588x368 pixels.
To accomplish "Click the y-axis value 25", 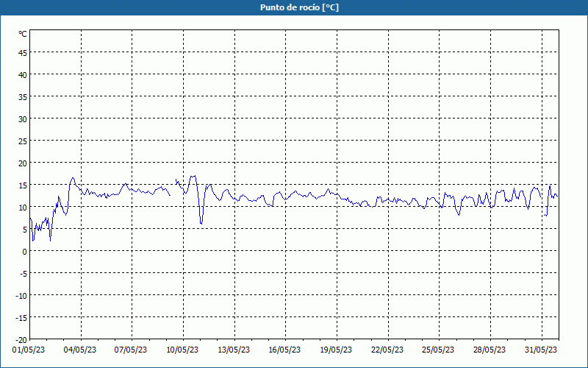I will pos(23,141).
